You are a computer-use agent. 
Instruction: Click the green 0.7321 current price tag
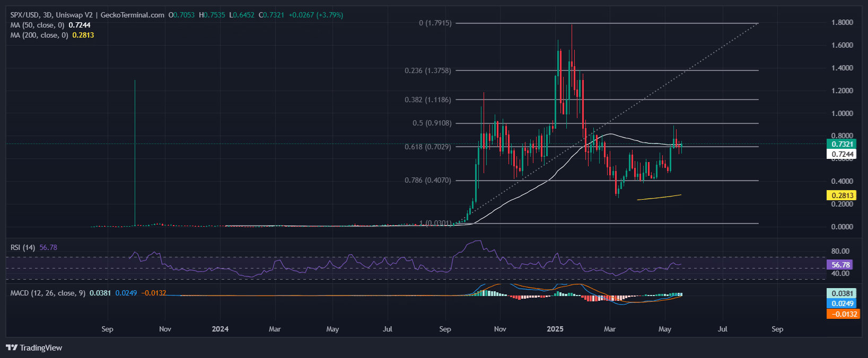pos(841,144)
